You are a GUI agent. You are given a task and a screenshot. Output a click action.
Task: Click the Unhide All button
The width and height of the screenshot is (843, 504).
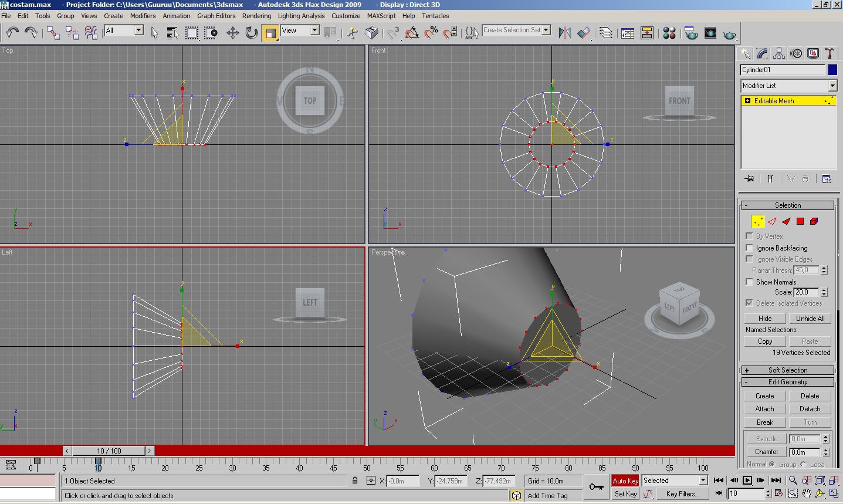810,319
